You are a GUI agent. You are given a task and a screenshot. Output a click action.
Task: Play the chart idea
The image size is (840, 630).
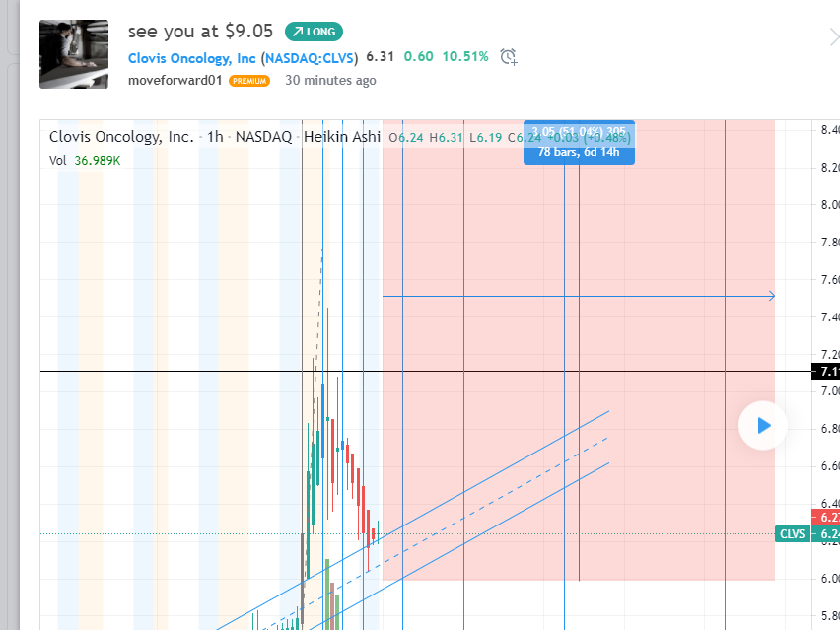tap(763, 426)
